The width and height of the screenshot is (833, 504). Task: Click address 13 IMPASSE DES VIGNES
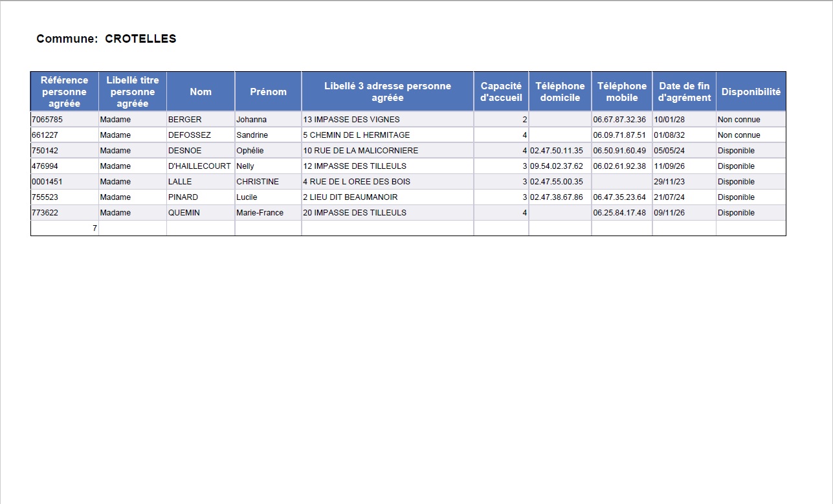351,120
